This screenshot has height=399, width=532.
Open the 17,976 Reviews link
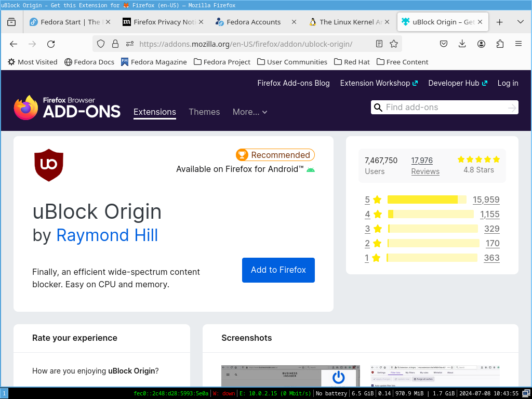425,166
